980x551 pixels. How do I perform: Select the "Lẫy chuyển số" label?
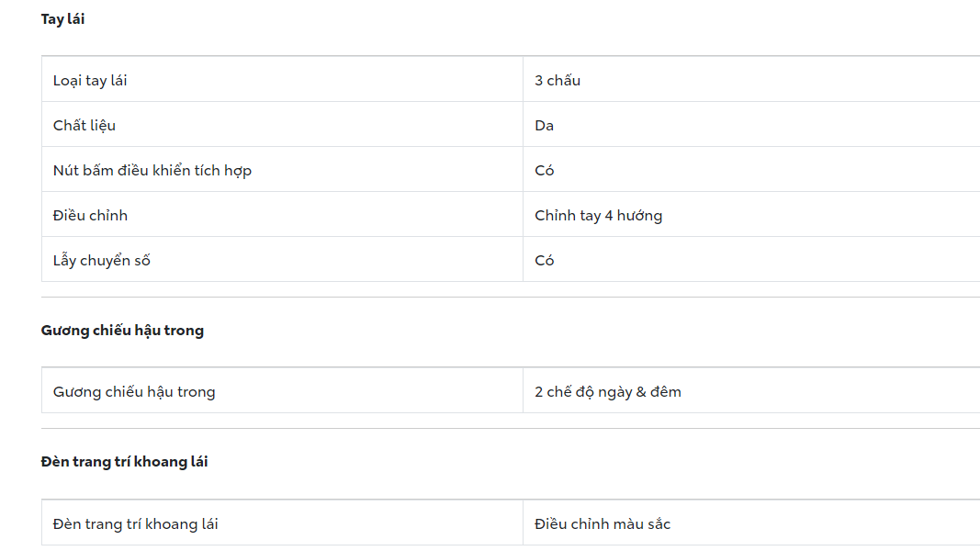102,260
